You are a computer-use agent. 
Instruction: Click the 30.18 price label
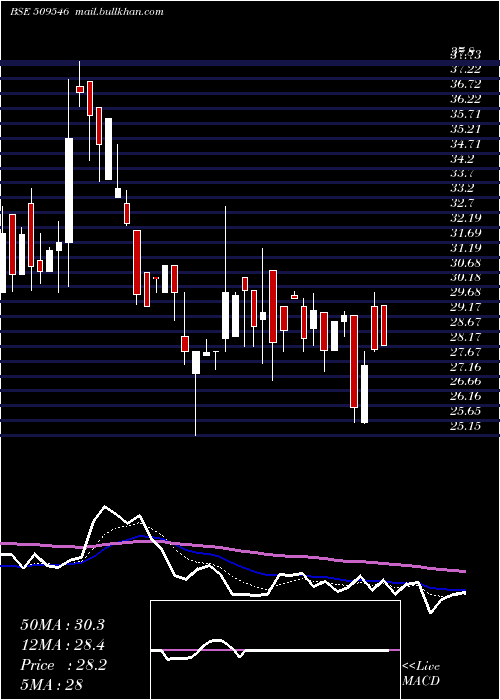click(466, 277)
